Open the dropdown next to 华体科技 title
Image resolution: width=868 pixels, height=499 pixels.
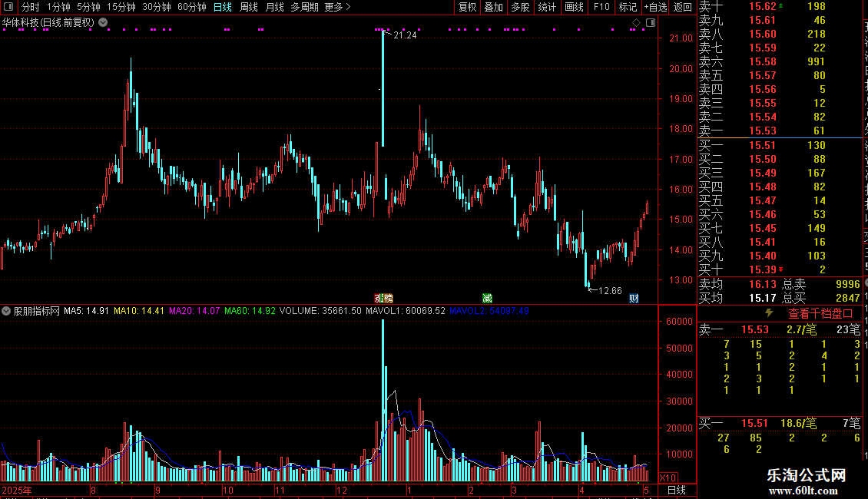[103, 23]
